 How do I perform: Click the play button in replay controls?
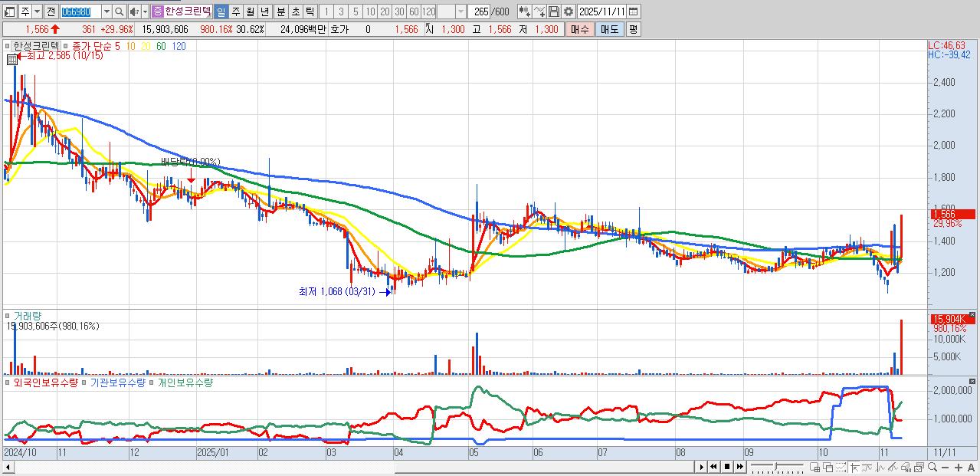(702, 467)
